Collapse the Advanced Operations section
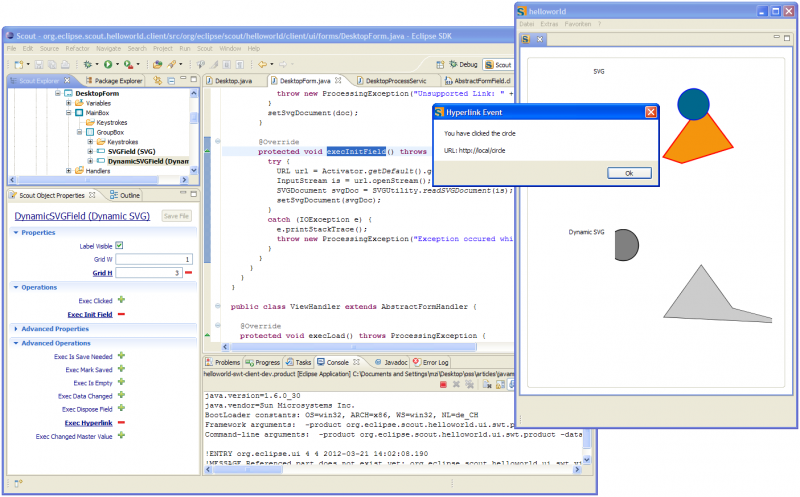The height and width of the screenshot is (497, 800). 16,343
